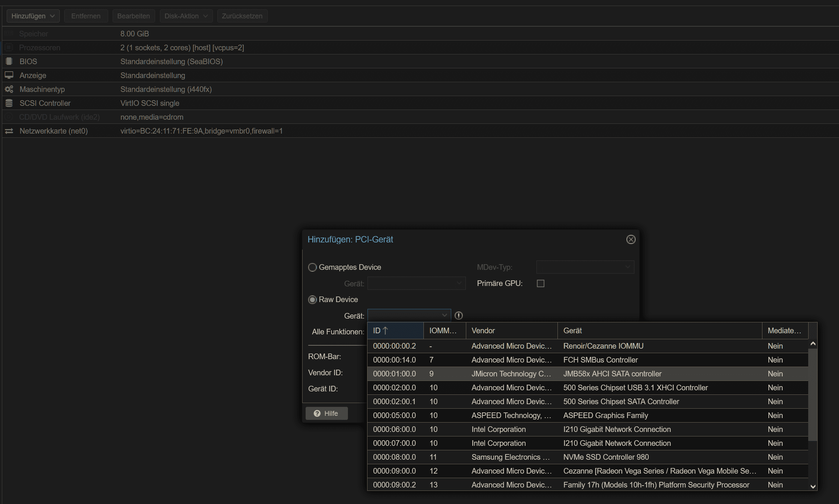Viewport: 839px width, 504px height.
Task: Open the Hinzufügen dropdown menu
Action: tap(33, 16)
